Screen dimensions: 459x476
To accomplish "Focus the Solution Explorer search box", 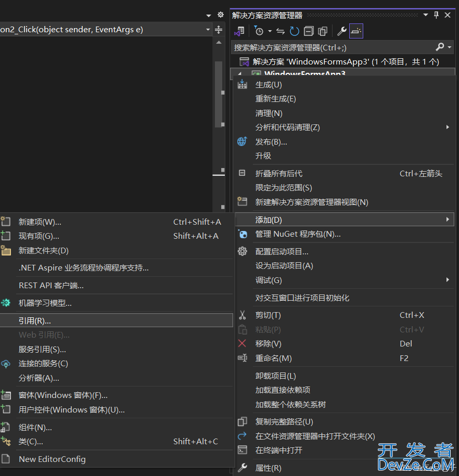I will point(333,47).
